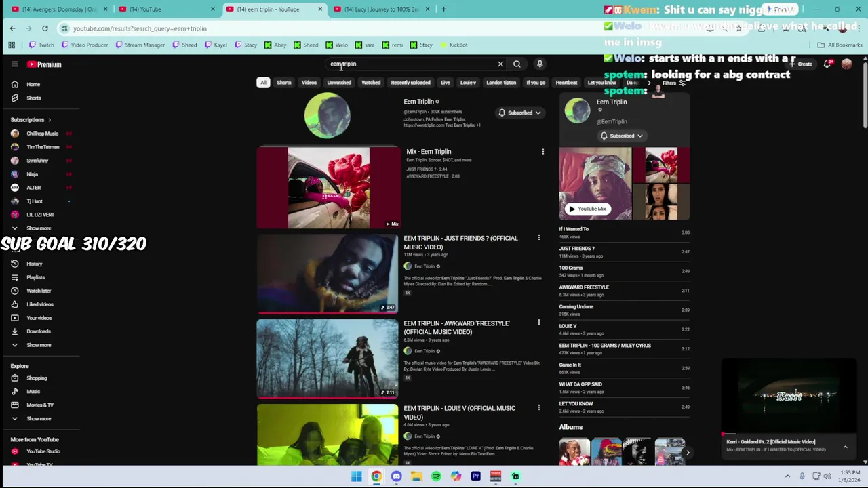Image resolution: width=868 pixels, height=488 pixels.
Task: Switch to the Lucy Journey browser tab
Action: point(382,9)
